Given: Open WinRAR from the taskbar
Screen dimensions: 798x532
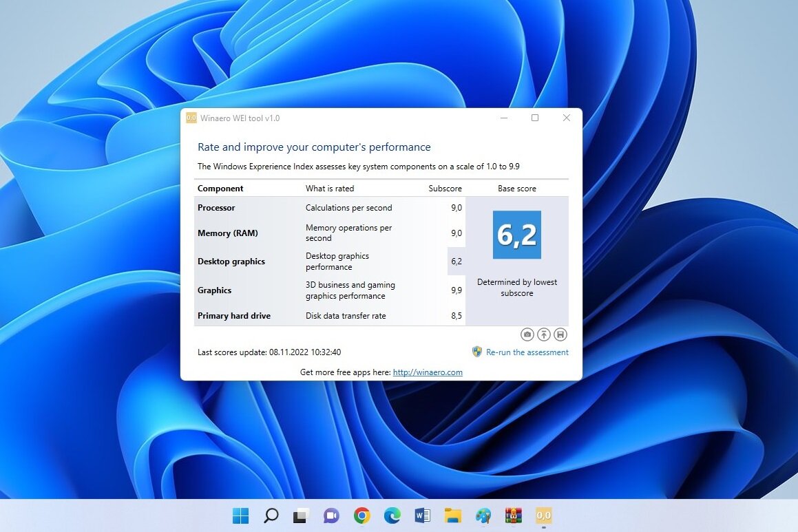Looking at the screenshot, I should tap(513, 515).
